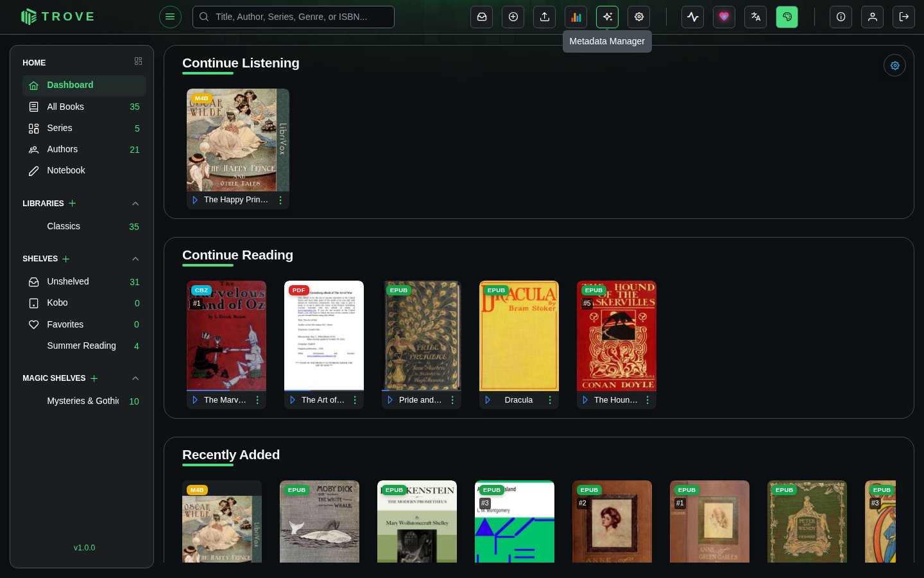Image resolution: width=924 pixels, height=578 pixels.
Task: Open the Classics library
Action: pos(84,227)
